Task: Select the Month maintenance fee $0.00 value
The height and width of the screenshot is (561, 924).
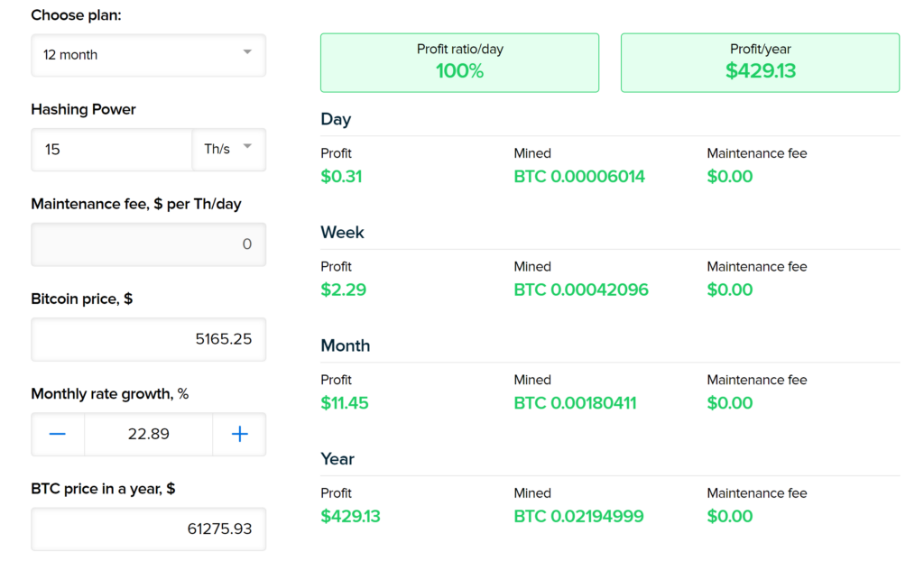Action: pyautogui.click(x=729, y=403)
